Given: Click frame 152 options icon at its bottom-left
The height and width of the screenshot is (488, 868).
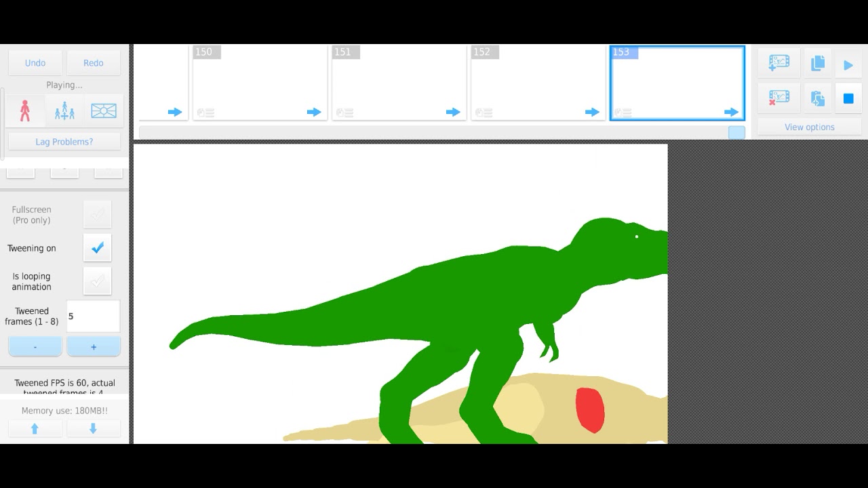Looking at the screenshot, I should pyautogui.click(x=484, y=113).
